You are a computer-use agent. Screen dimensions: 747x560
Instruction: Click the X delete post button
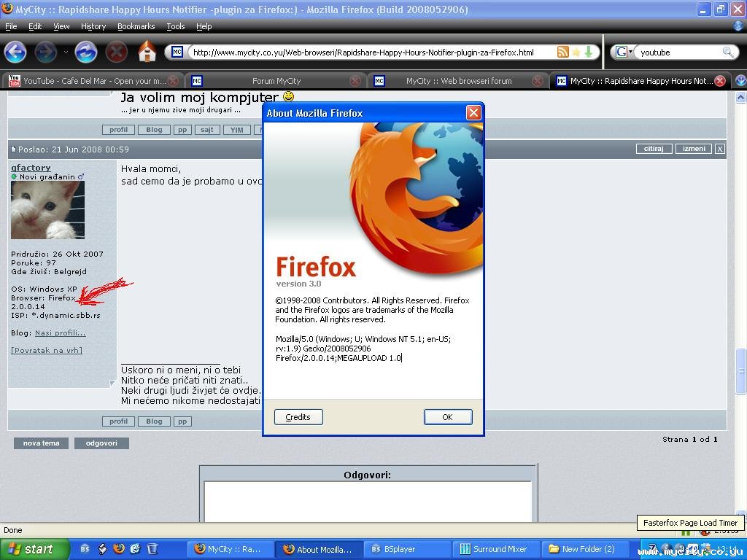[720, 149]
